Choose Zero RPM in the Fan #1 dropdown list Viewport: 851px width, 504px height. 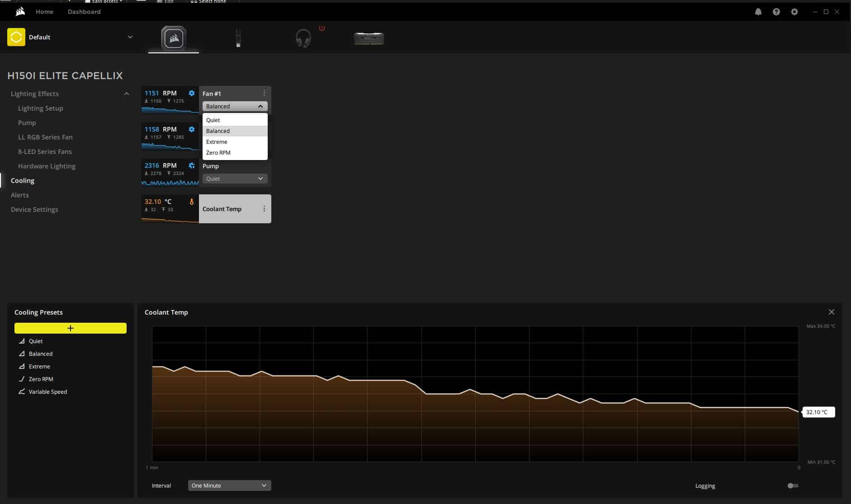coord(235,152)
